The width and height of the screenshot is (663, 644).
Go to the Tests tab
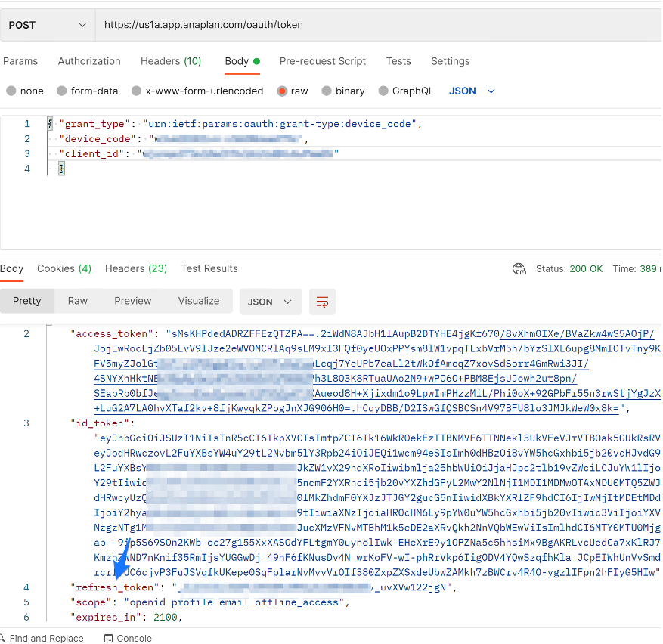point(398,61)
